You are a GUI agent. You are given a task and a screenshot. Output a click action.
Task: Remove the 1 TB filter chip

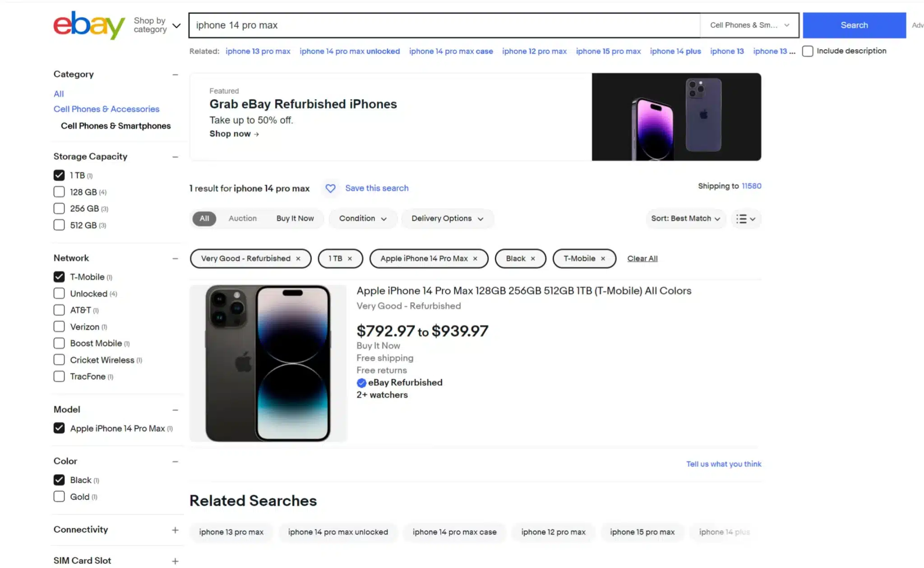351,258
